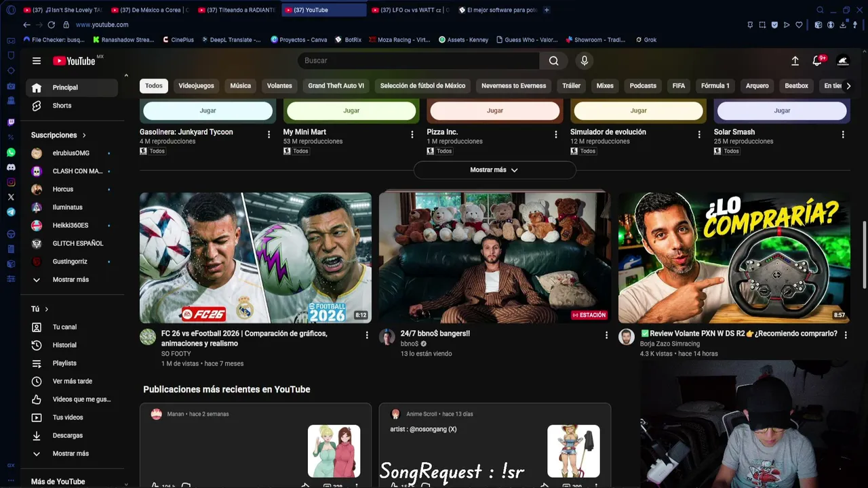The image size is (868, 488).
Task: Open the YouTube guide hamburger menu
Action: point(37,61)
